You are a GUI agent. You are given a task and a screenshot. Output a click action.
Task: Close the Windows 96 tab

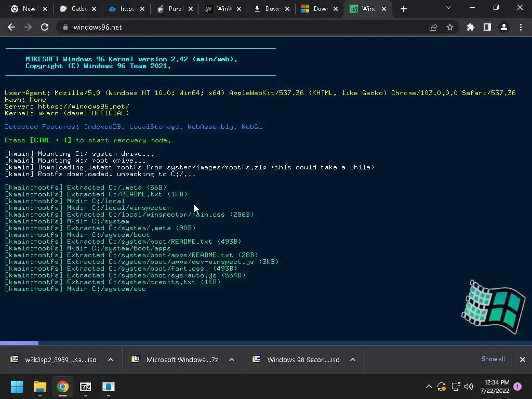click(x=384, y=9)
